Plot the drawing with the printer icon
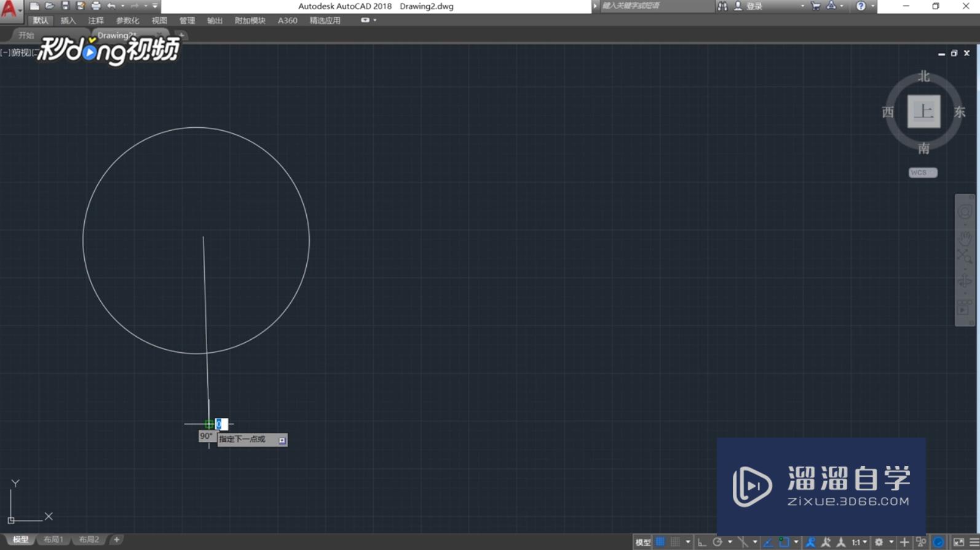 click(96, 6)
